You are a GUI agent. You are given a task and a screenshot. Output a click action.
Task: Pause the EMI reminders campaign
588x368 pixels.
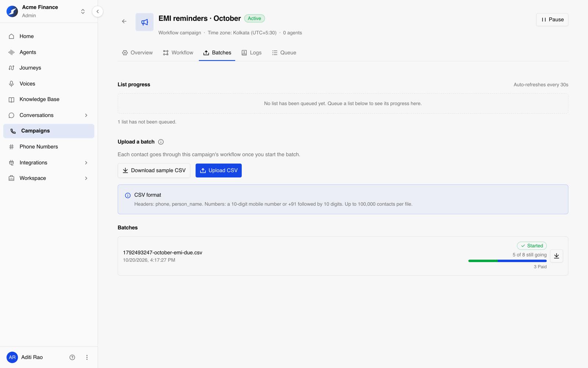[x=552, y=20]
